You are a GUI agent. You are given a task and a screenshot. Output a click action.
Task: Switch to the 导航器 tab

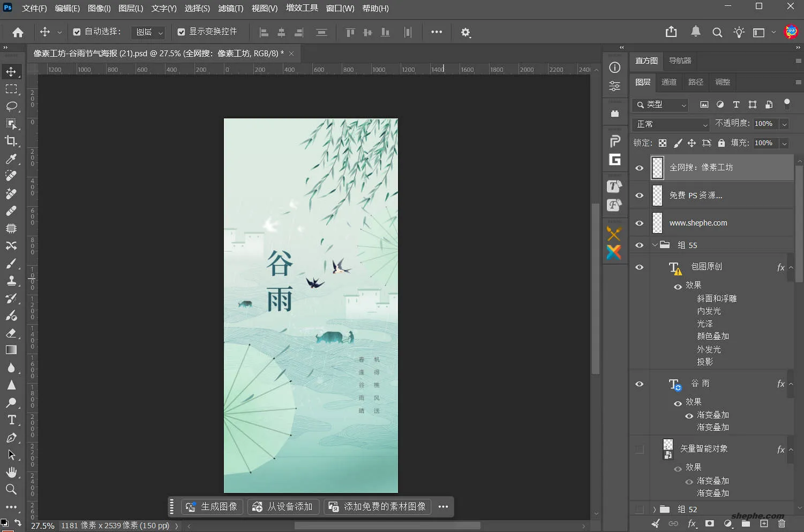[x=680, y=61]
